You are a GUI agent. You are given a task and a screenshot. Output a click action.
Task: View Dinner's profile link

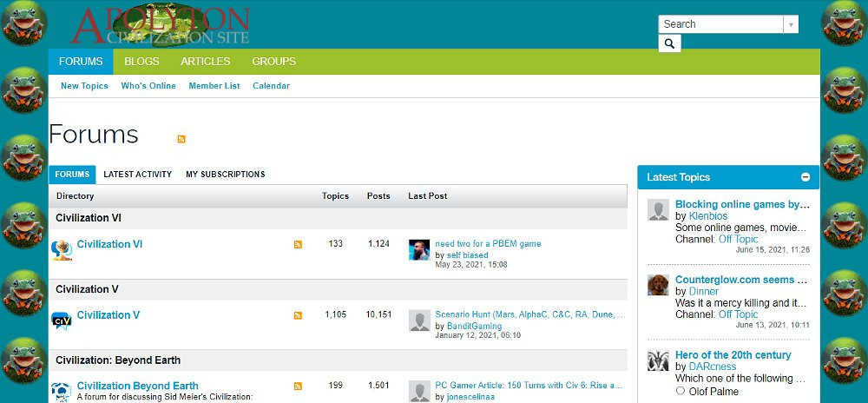[x=704, y=291]
